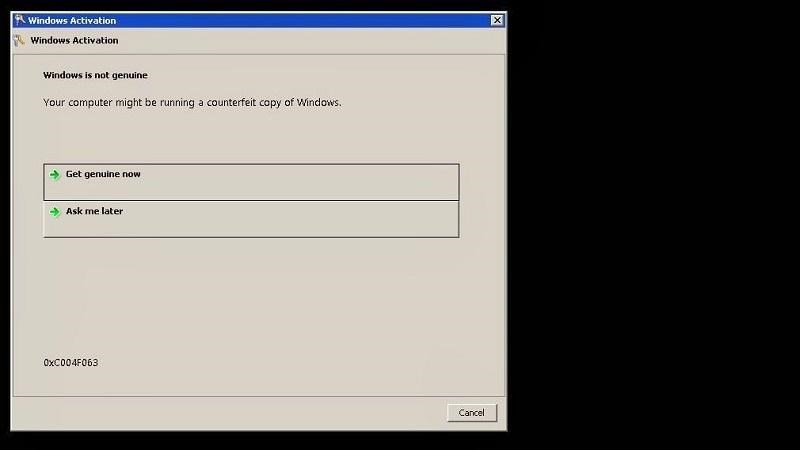Viewport: 800px width, 450px height.
Task: Click the key icon beside the Windows Activation header
Action: pyautogui.click(x=19, y=40)
